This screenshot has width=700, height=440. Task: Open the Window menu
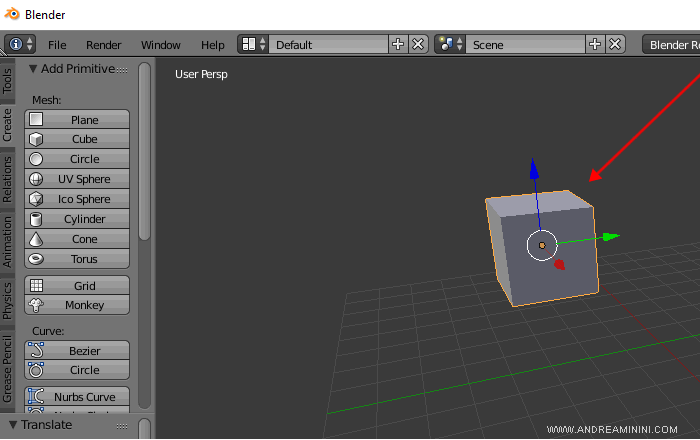pos(161,45)
